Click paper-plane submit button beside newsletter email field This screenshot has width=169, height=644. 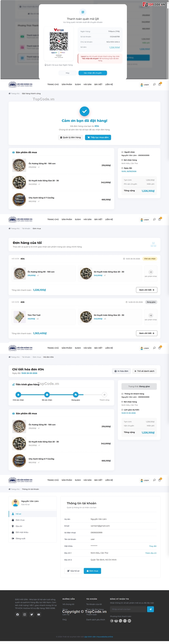click(150, 609)
